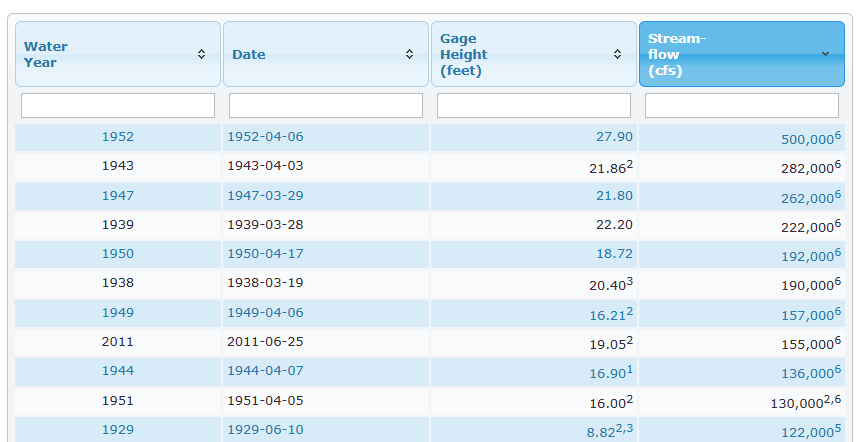The image size is (864, 442).
Task: Click the descending arrow in Streamflow header
Action: 825,54
